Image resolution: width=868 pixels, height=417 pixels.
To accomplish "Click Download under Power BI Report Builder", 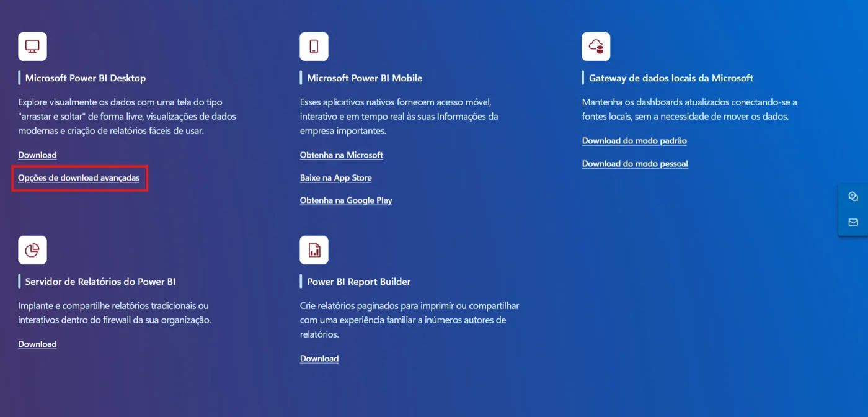I will click(x=319, y=359).
